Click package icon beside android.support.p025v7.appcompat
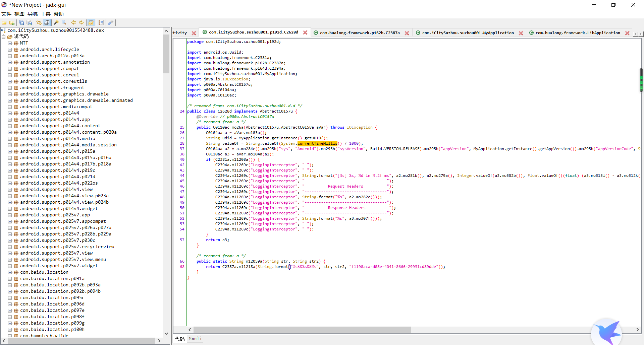The image size is (644, 345). point(16,221)
